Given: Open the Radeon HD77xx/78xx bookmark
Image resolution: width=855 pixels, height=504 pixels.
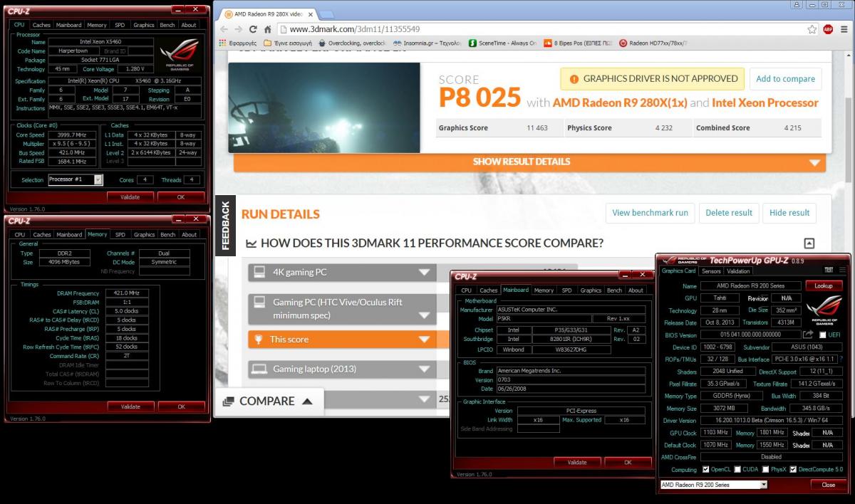Looking at the screenshot, I should pos(653,43).
